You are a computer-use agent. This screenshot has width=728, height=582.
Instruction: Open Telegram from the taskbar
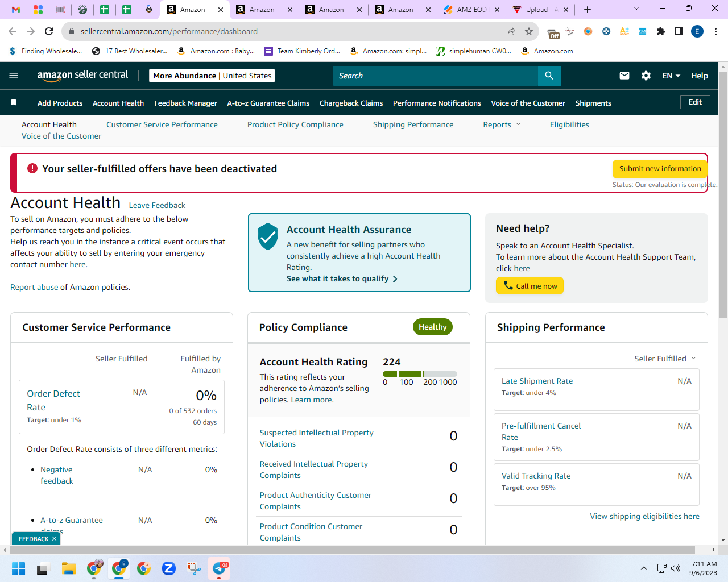(x=219, y=568)
